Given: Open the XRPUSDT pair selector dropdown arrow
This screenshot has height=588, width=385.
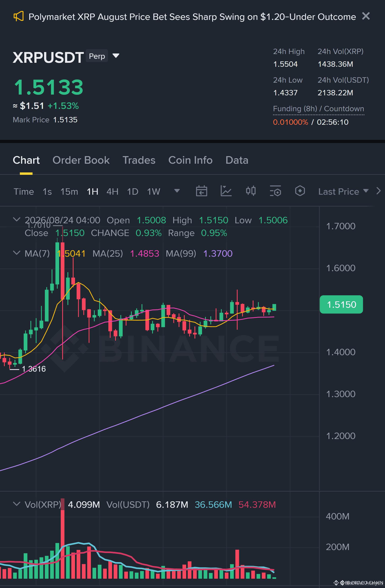Looking at the screenshot, I should (116, 56).
